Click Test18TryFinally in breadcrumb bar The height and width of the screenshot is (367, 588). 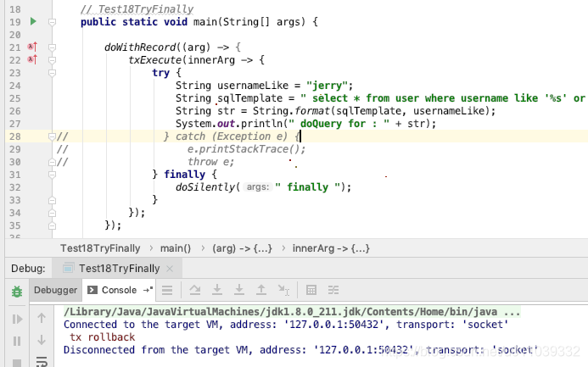tap(100, 248)
